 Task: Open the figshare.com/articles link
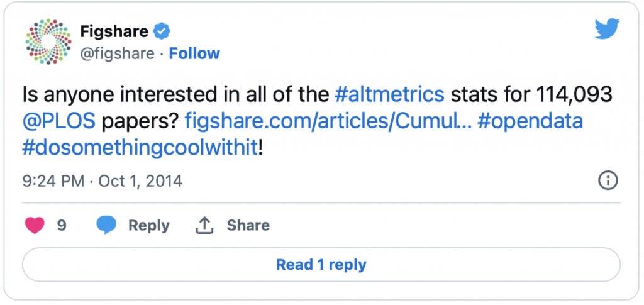coord(328,121)
